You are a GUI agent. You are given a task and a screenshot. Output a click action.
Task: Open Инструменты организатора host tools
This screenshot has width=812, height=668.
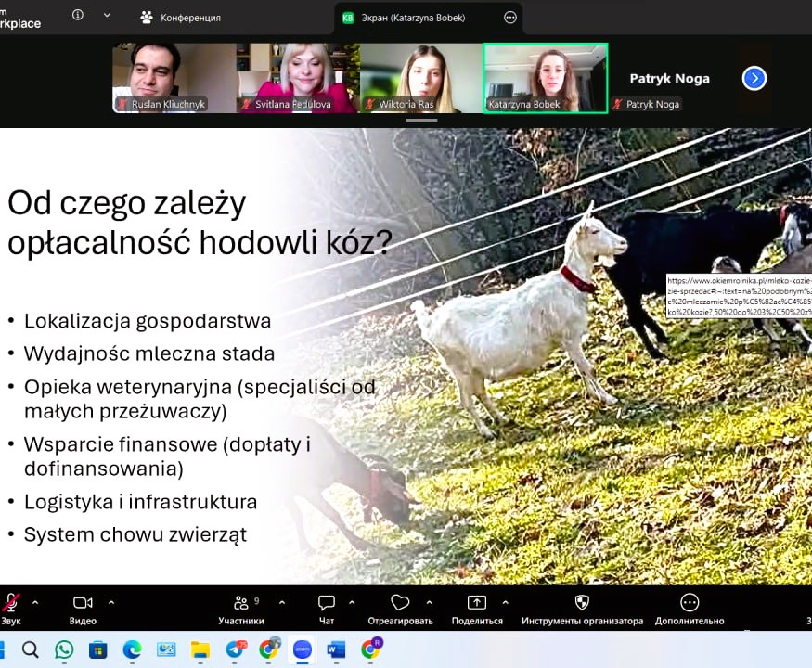582,603
